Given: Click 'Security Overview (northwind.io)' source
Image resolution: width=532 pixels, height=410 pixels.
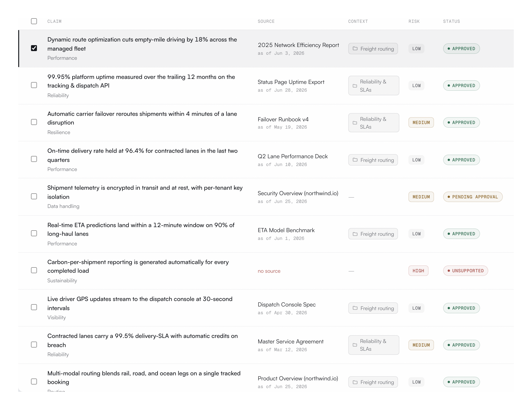Looking at the screenshot, I should pyautogui.click(x=298, y=193).
